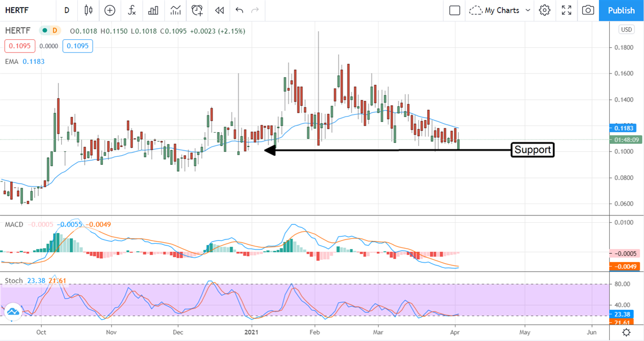Click the Publish button
Image resolution: width=644 pixels, height=341 pixels.
point(621,10)
